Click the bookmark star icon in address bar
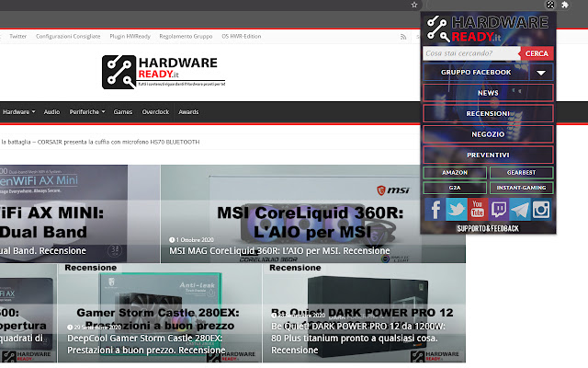 (x=414, y=5)
